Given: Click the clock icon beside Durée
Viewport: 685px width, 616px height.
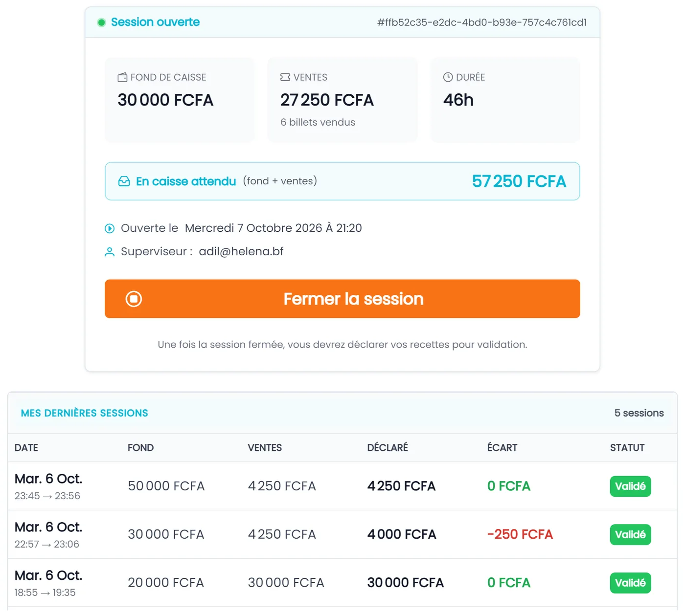Looking at the screenshot, I should click(x=448, y=77).
